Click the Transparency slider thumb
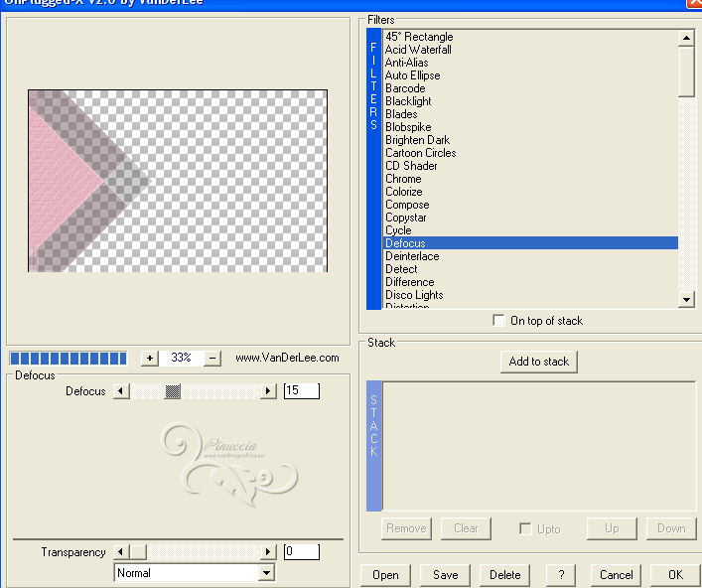The image size is (702, 588). [x=138, y=551]
